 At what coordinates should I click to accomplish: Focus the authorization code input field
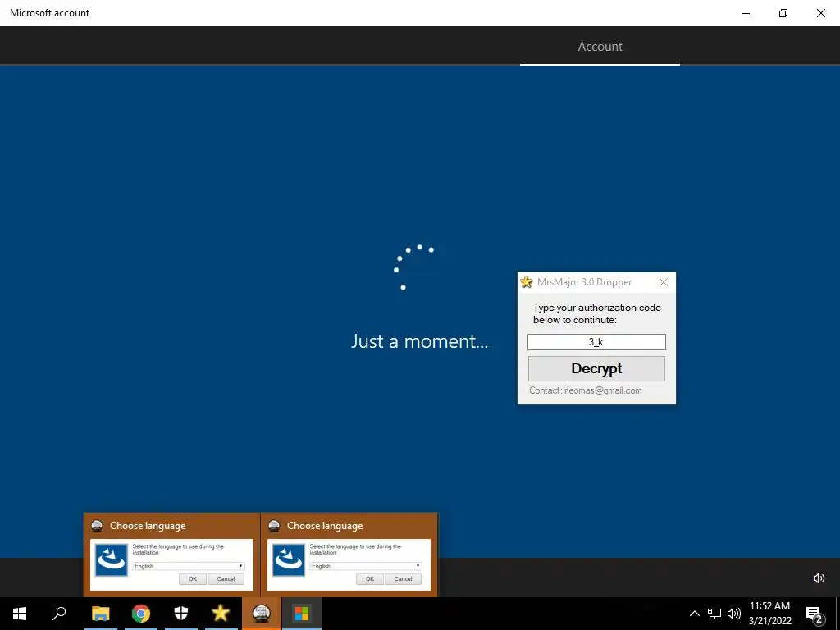coord(596,342)
